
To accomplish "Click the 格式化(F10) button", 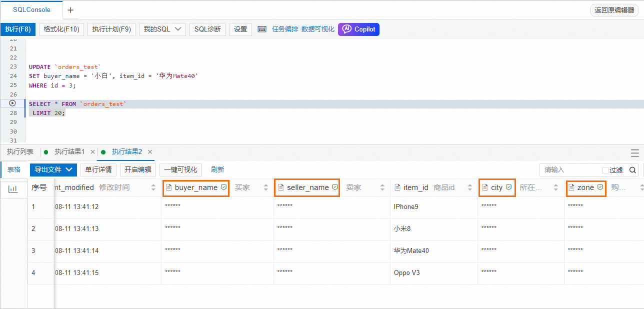I will [x=61, y=29].
